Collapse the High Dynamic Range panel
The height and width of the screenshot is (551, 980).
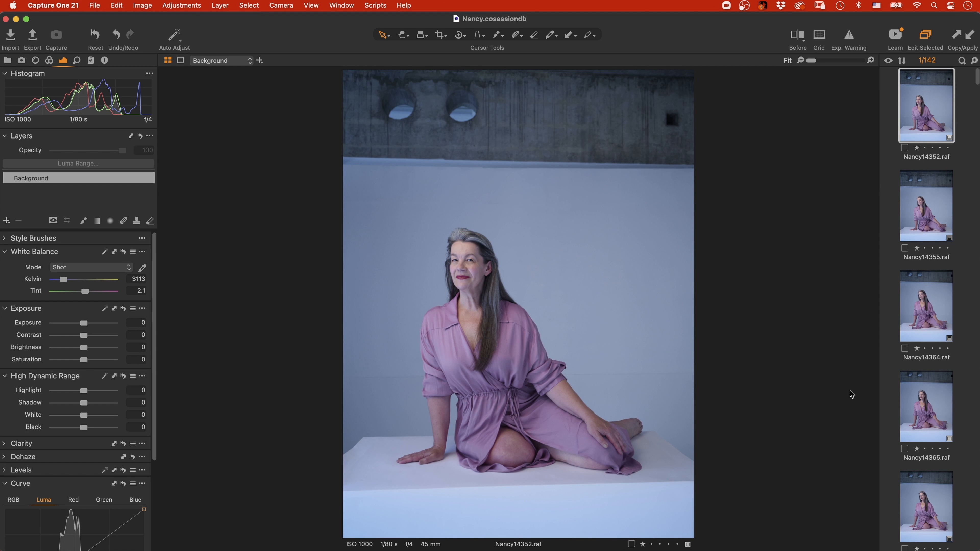point(5,376)
